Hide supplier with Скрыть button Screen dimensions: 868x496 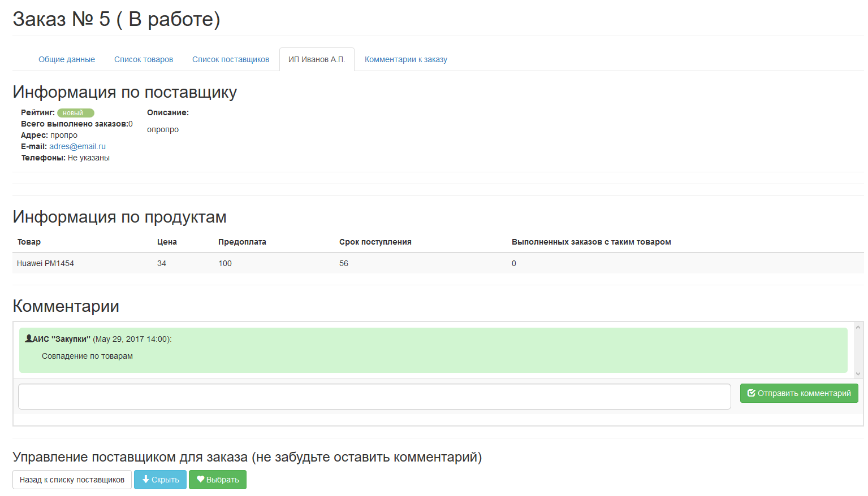tap(160, 480)
